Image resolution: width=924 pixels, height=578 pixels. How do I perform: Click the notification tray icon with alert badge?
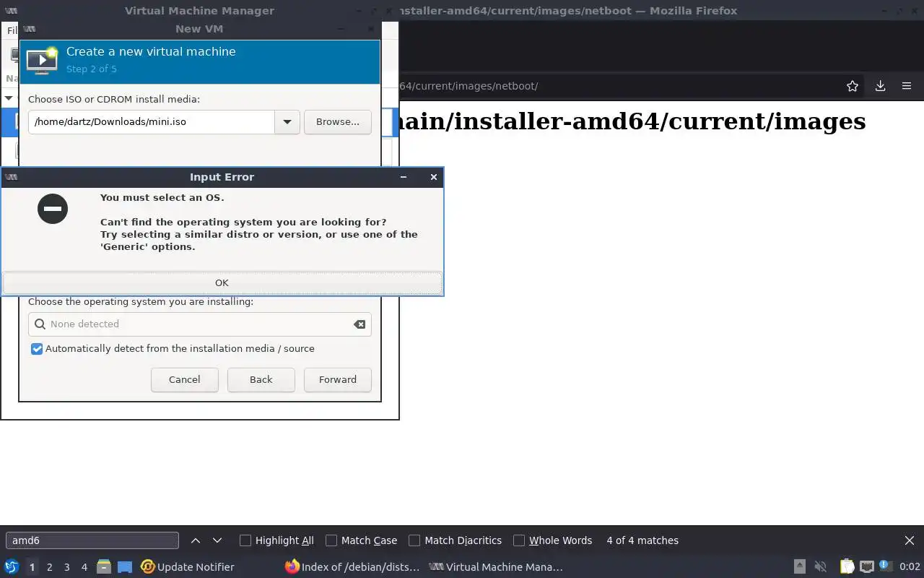coord(885,566)
